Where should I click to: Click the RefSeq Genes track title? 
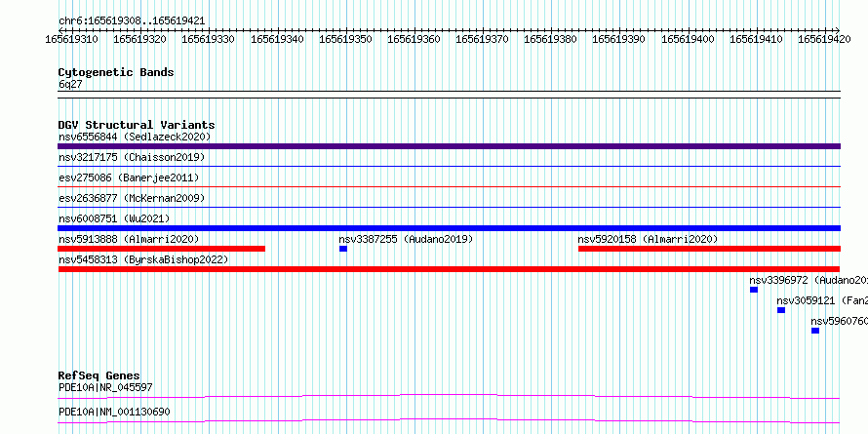click(x=99, y=375)
